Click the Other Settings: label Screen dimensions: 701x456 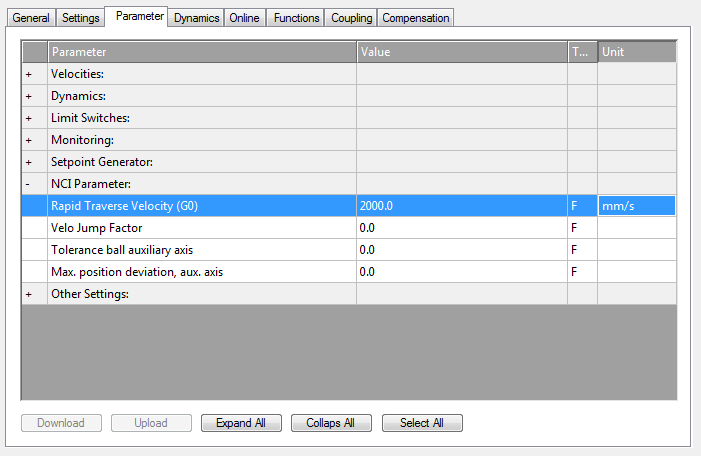coord(90,294)
